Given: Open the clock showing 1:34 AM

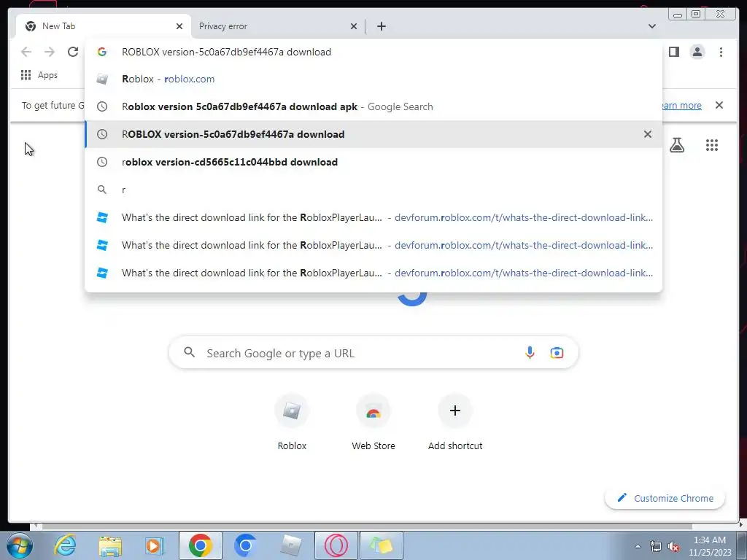Looking at the screenshot, I should 710,546.
